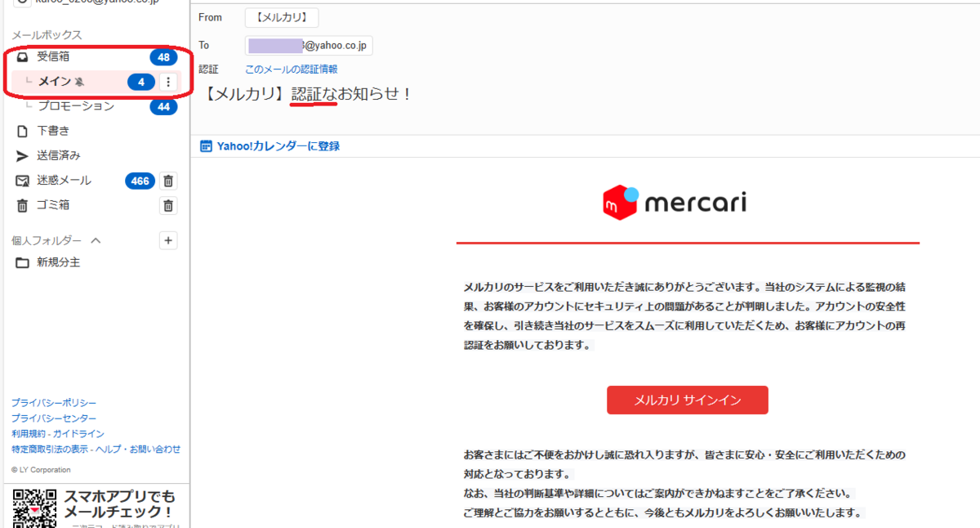980x528 pixels.
Task: Open the 迷惑メール spam folder
Action: [x=65, y=181]
